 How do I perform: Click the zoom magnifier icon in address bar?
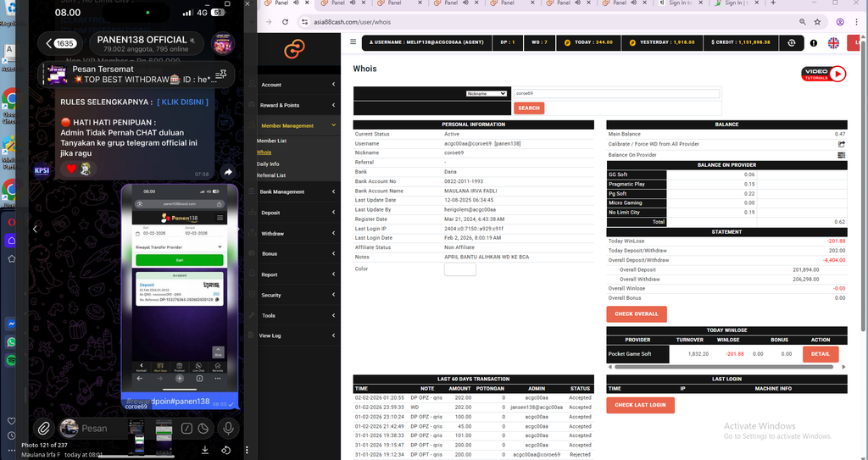802,22
